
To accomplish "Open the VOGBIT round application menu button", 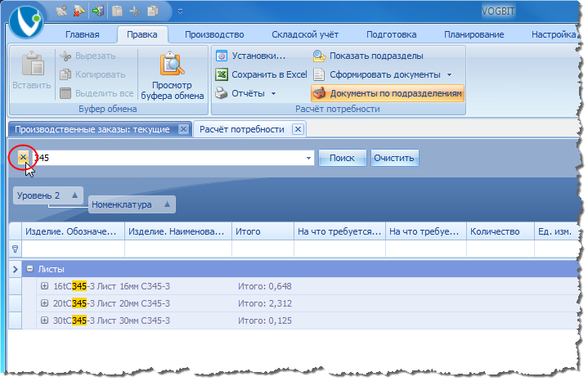I will (26, 21).
